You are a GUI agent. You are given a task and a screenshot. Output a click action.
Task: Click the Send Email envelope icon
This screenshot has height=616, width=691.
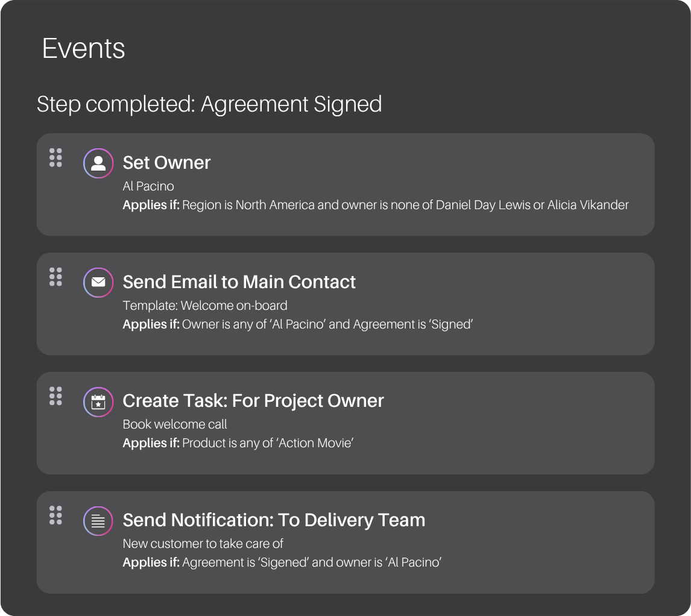click(x=98, y=283)
